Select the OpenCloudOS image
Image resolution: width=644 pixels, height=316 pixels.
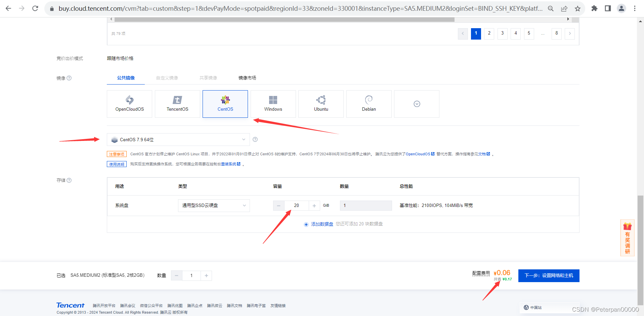[x=130, y=104]
